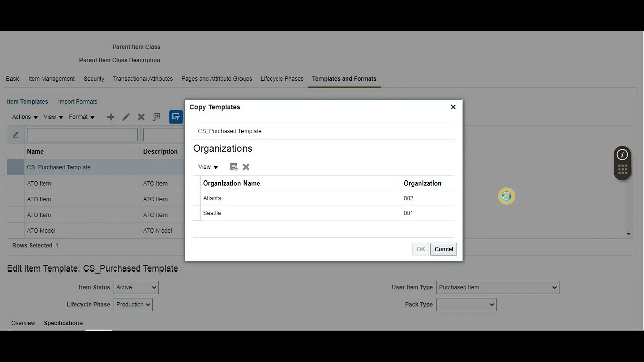
Task: Click the clear filter eraser icon
Action: (15, 134)
